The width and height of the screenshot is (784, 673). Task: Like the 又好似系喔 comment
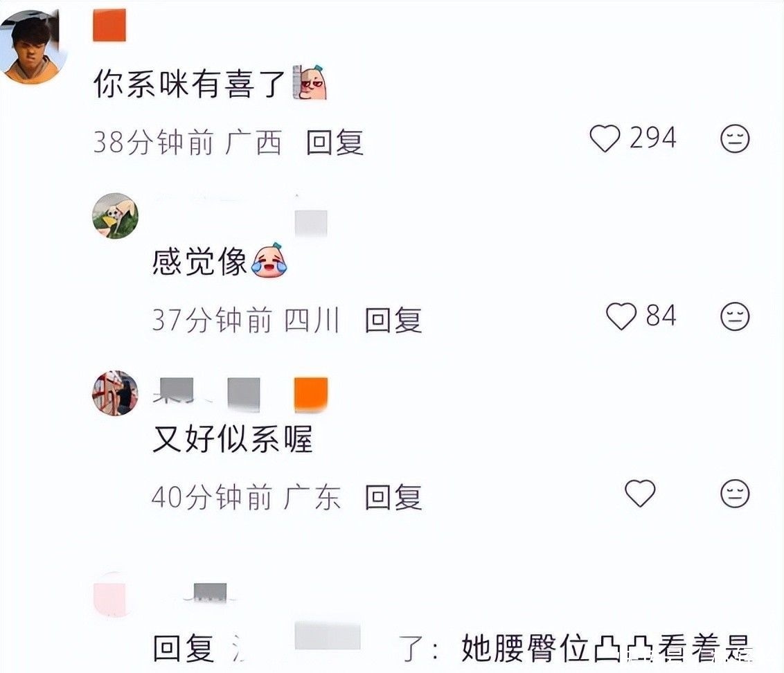640,493
